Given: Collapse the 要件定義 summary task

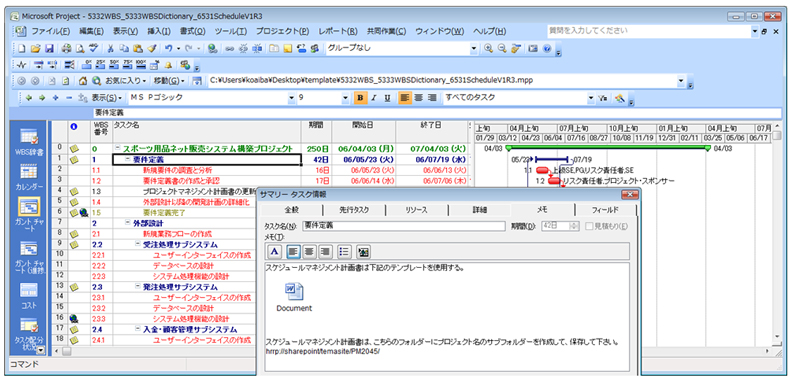Looking at the screenshot, I should (x=128, y=159).
